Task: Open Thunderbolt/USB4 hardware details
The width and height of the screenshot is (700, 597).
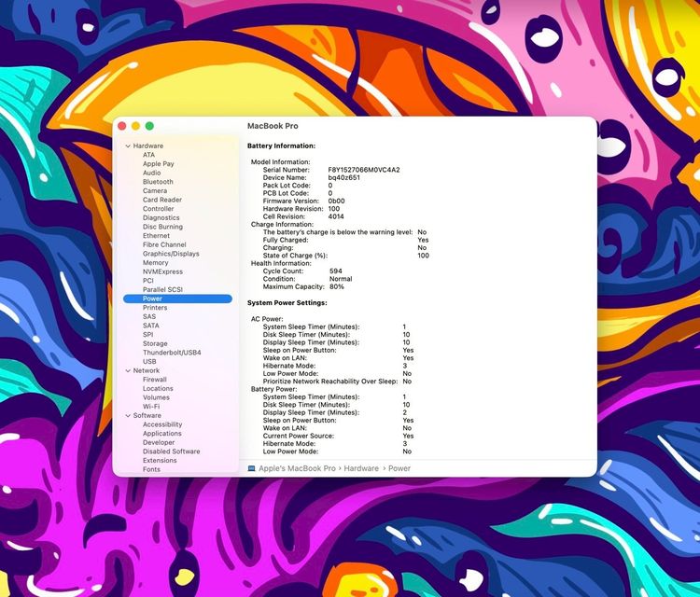Action: [x=172, y=353]
